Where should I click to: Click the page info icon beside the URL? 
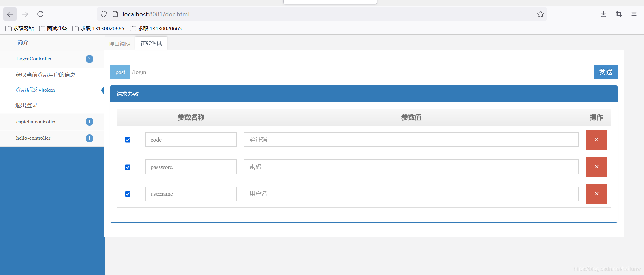pos(115,14)
